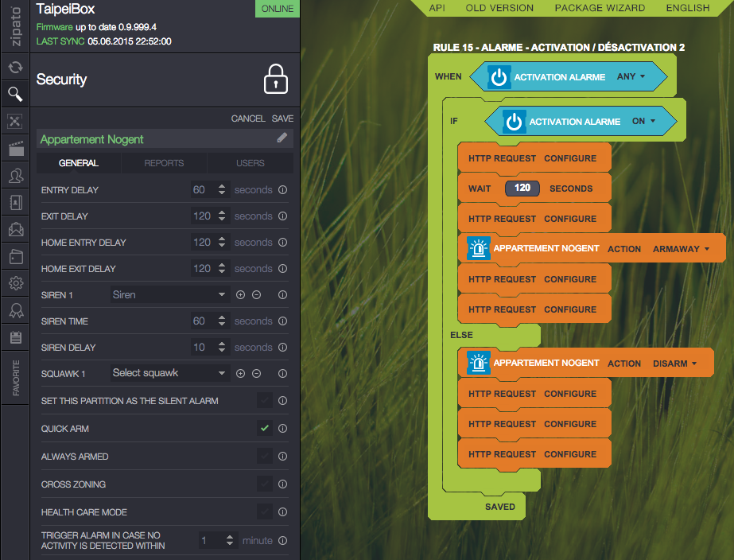
Task: Click the Wait 120 seconds value field
Action: coord(522,189)
